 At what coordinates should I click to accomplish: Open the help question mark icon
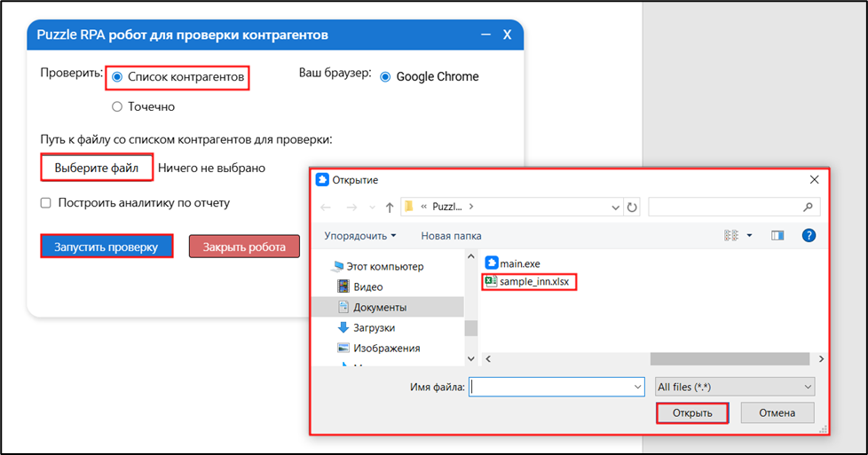pos(809,236)
